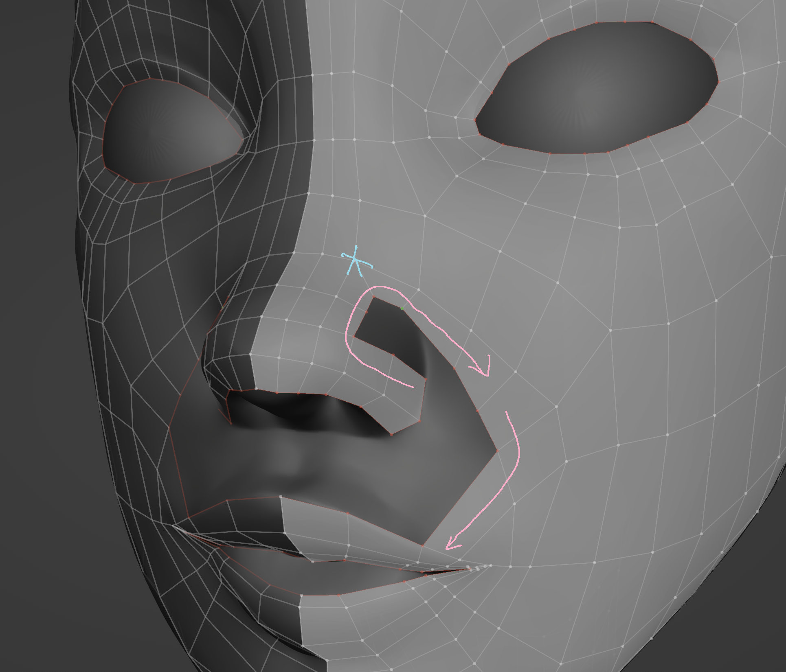Screen dimensions: 786x672
Task: Click the empty dark background at top left
Action: pyautogui.click(x=33, y=41)
